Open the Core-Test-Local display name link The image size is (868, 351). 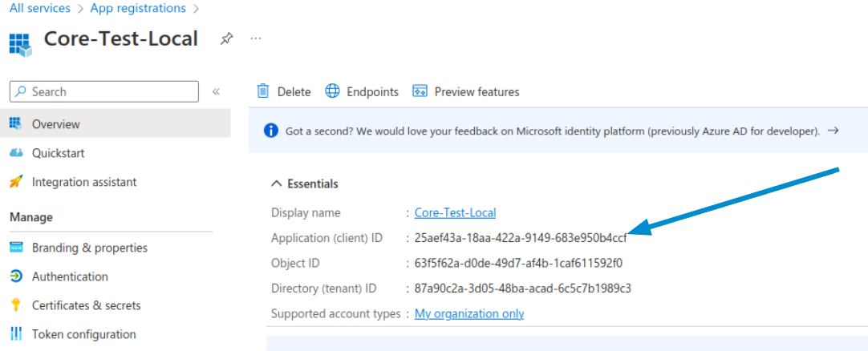[455, 213]
